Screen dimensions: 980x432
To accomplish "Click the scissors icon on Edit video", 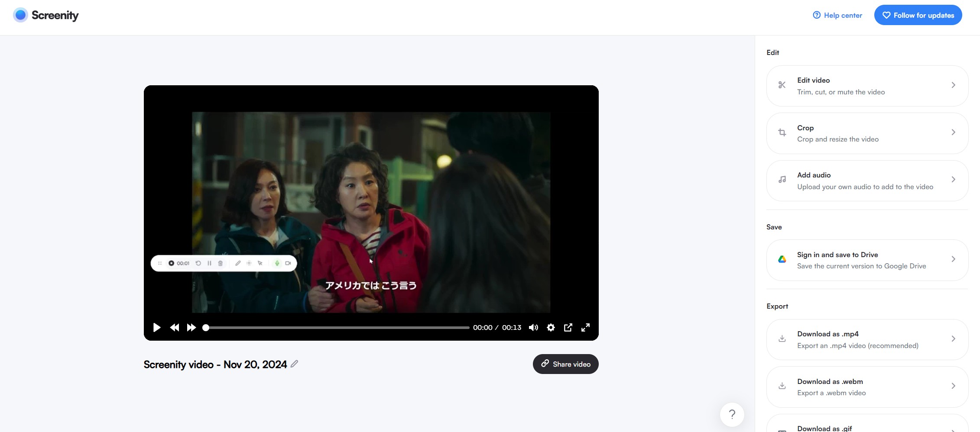I will [x=782, y=85].
